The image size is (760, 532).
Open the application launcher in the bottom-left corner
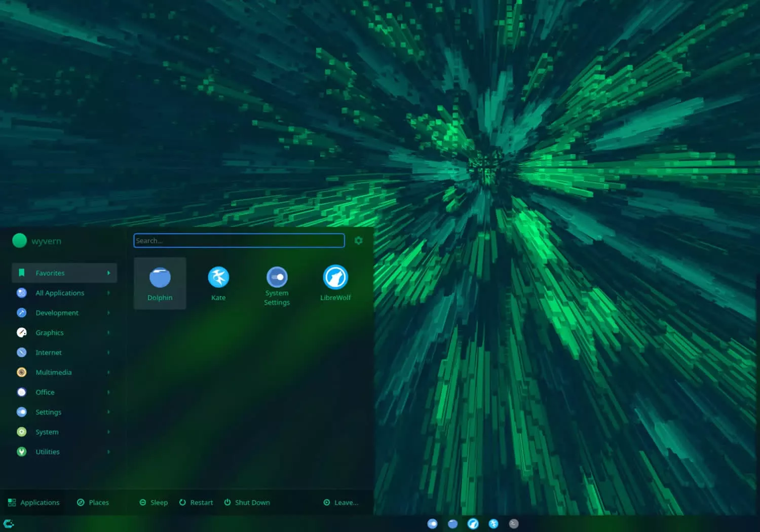point(8,523)
